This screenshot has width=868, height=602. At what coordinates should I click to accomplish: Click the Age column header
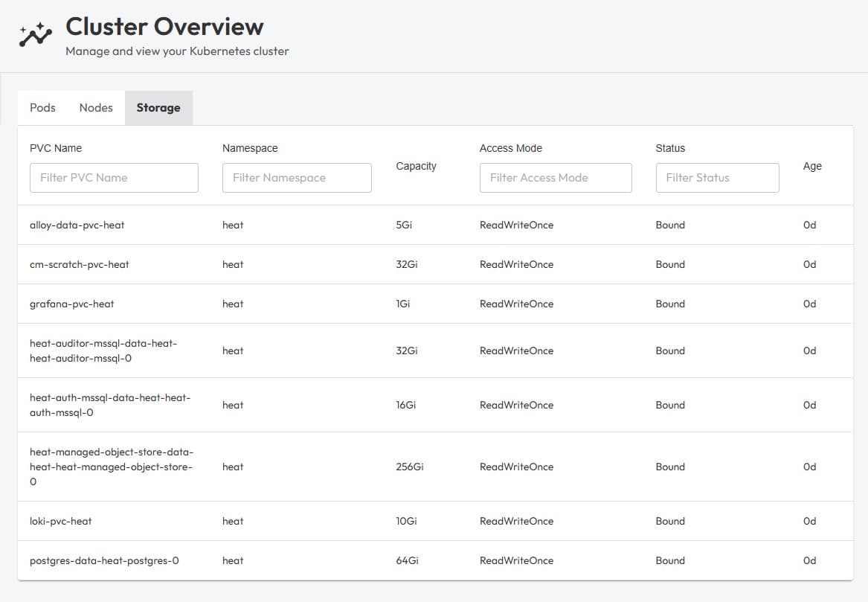[x=812, y=166]
